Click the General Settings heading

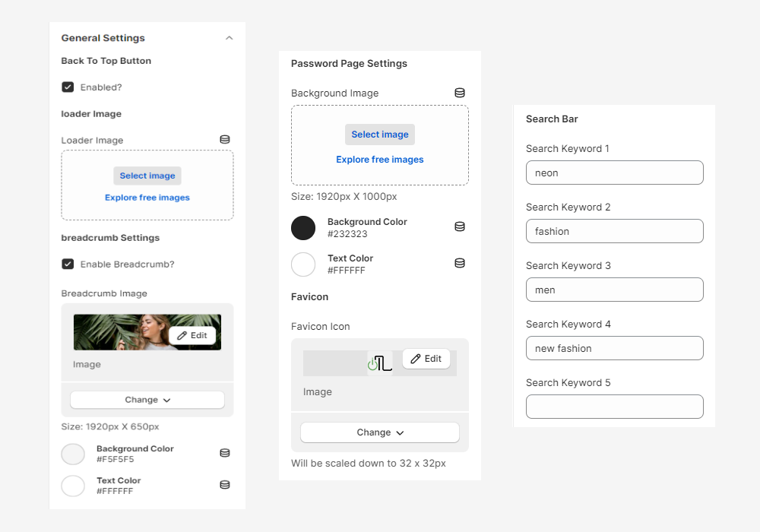(x=103, y=38)
